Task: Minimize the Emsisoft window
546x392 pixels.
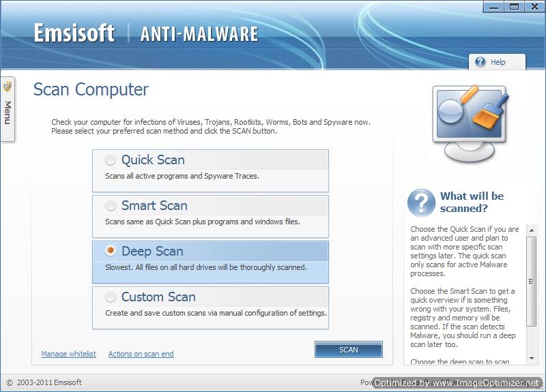Action: tap(493, 7)
